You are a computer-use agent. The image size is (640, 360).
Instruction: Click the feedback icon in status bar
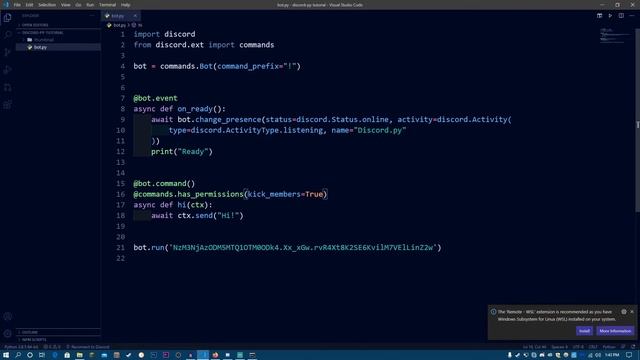click(x=624, y=347)
